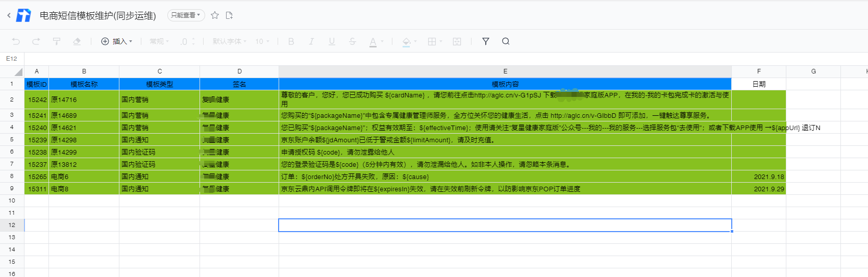Toggle bold formatting
Screen dimensions: 868x277
(291, 41)
